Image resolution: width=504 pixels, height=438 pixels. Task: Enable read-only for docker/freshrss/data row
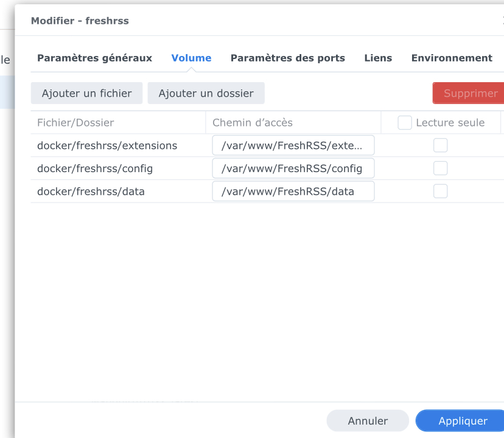click(x=440, y=191)
